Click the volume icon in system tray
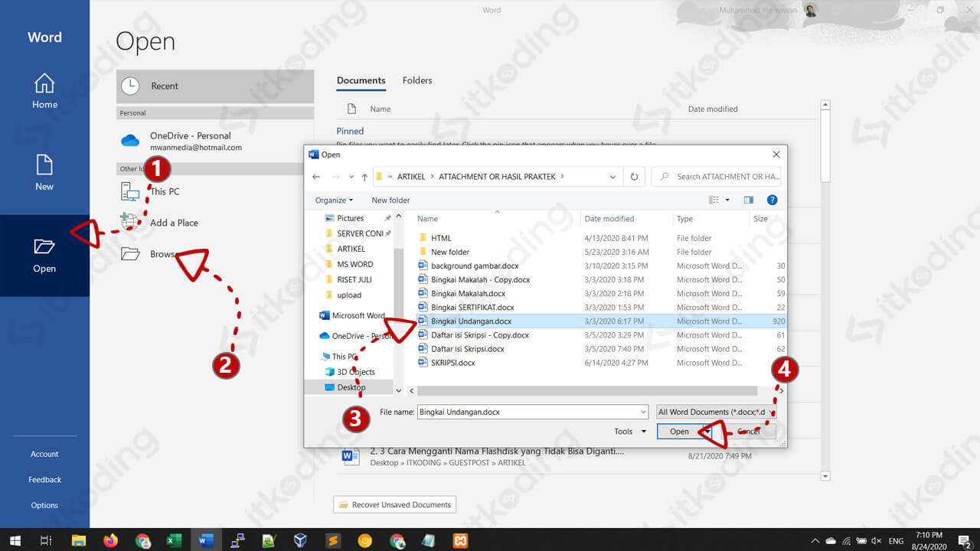This screenshot has height=551, width=980. [877, 541]
